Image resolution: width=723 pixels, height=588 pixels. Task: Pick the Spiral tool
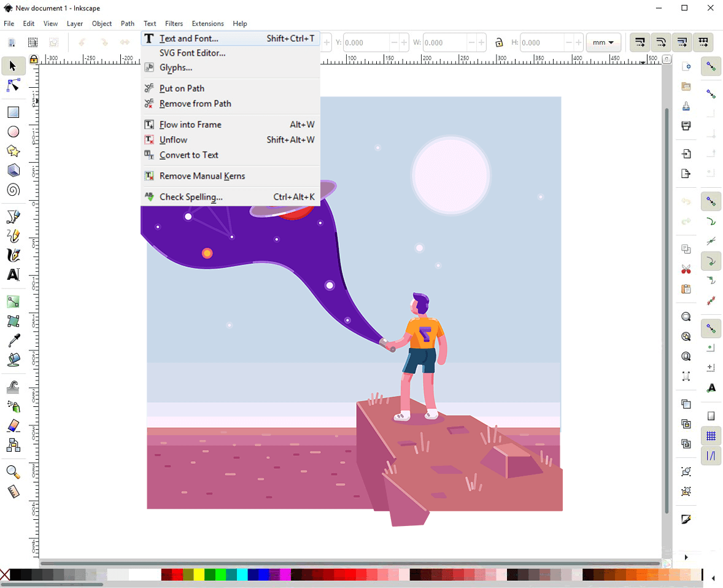13,190
